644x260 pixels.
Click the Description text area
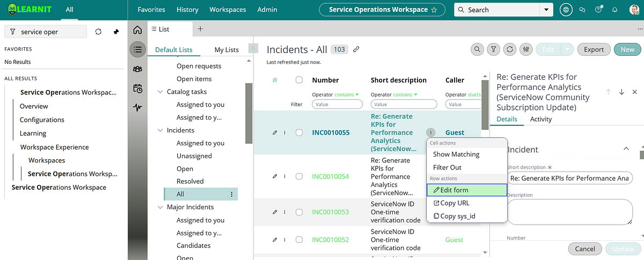tap(570, 212)
